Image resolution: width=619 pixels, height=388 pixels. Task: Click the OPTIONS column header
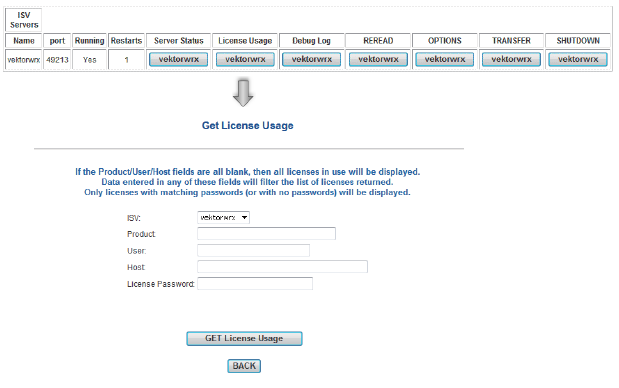(445, 41)
